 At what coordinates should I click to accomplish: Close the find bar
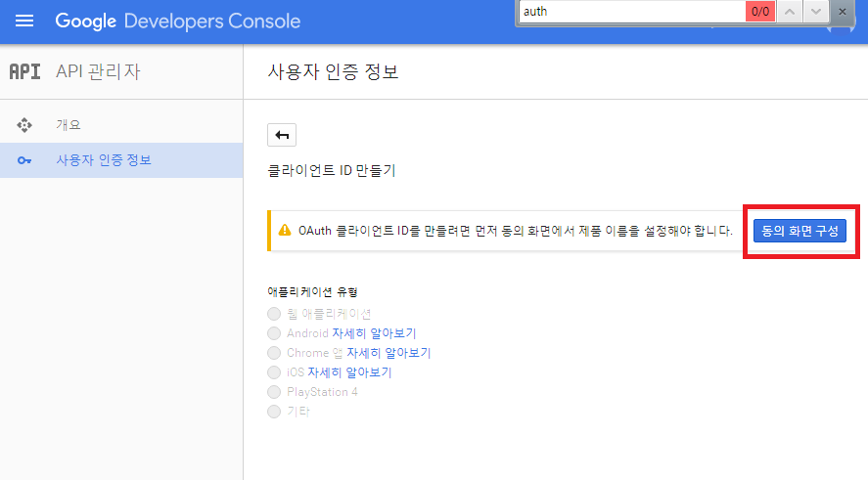(x=843, y=12)
